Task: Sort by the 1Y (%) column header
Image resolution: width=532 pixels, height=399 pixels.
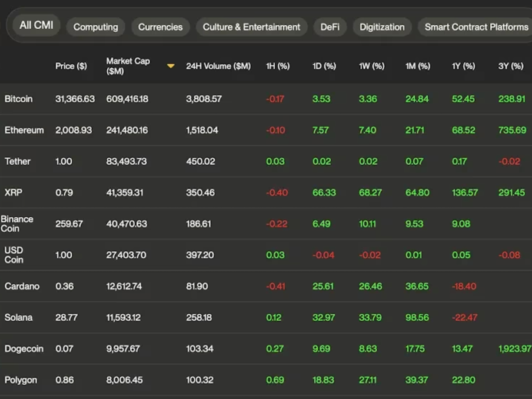Action: pyautogui.click(x=463, y=66)
